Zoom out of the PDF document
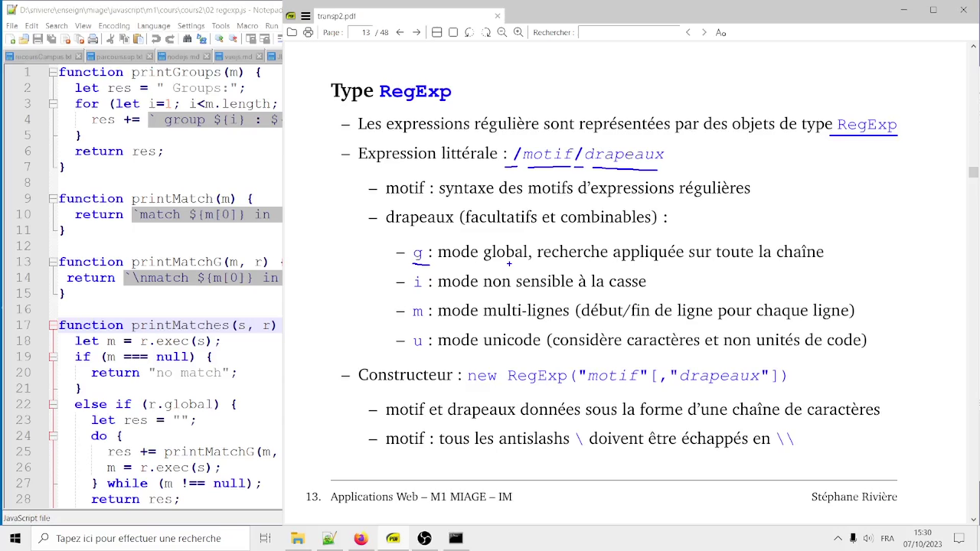980x551 pixels. (502, 32)
